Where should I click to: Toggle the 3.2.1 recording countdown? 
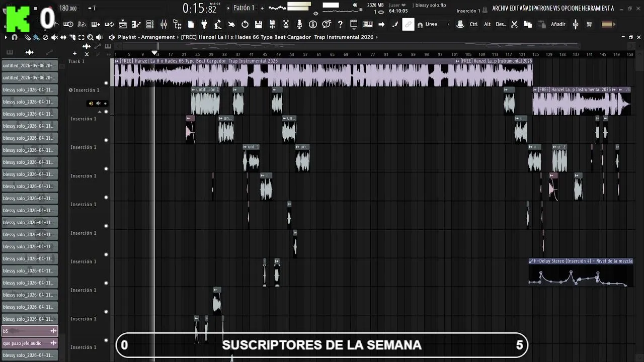click(x=82, y=24)
